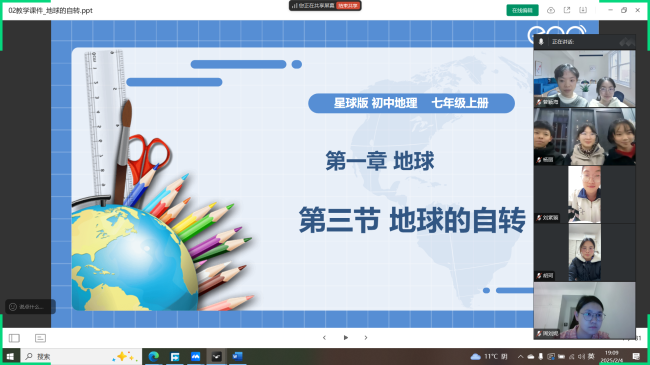Open the Windows Start menu

point(10,356)
